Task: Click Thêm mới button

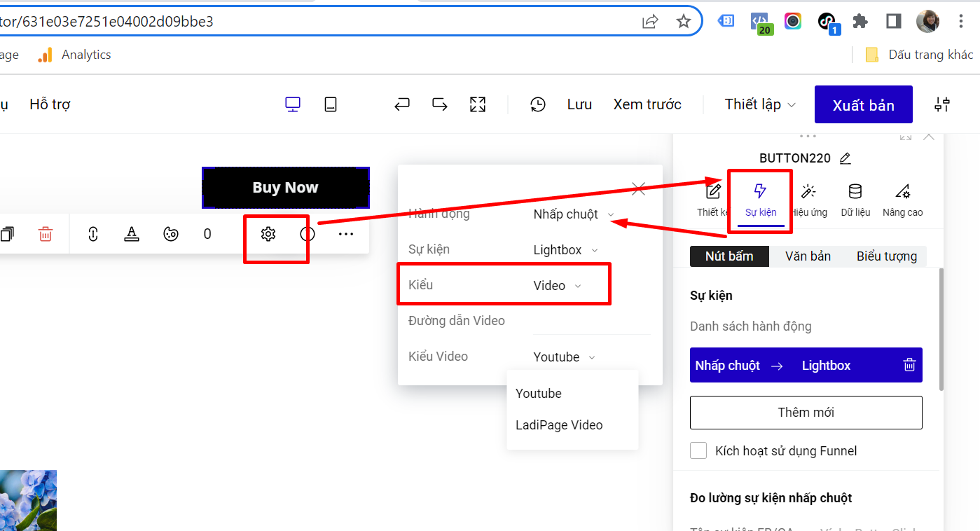Action: pyautogui.click(x=806, y=413)
